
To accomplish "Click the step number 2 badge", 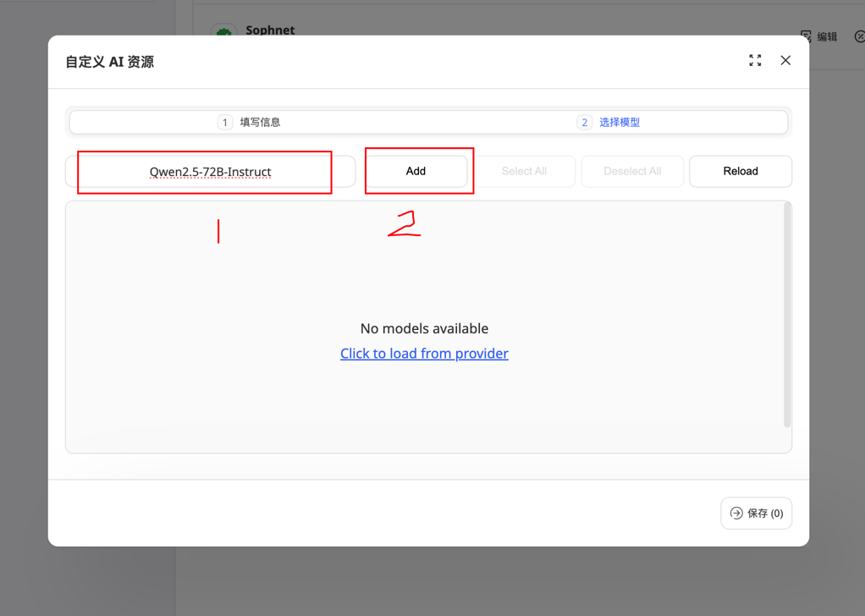I will coord(584,122).
